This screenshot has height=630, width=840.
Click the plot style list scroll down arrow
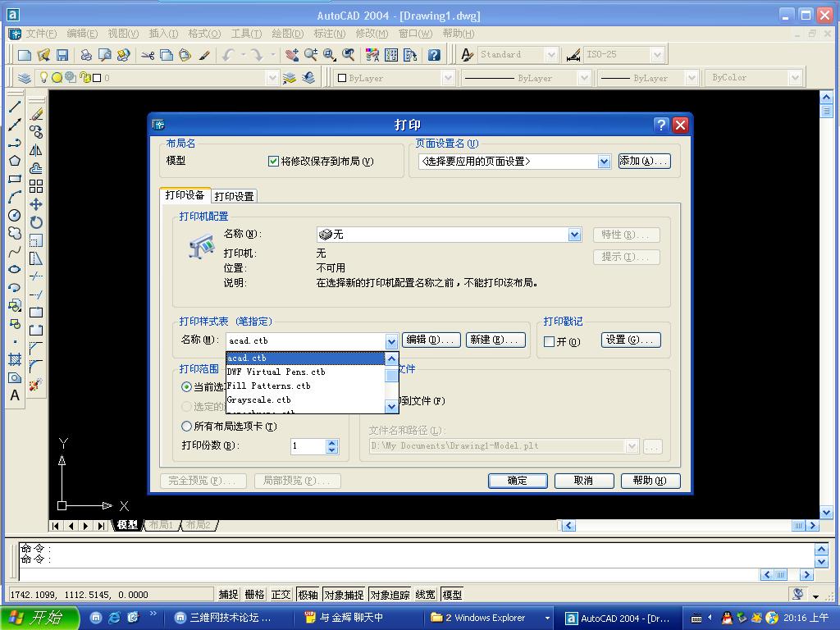(391, 407)
